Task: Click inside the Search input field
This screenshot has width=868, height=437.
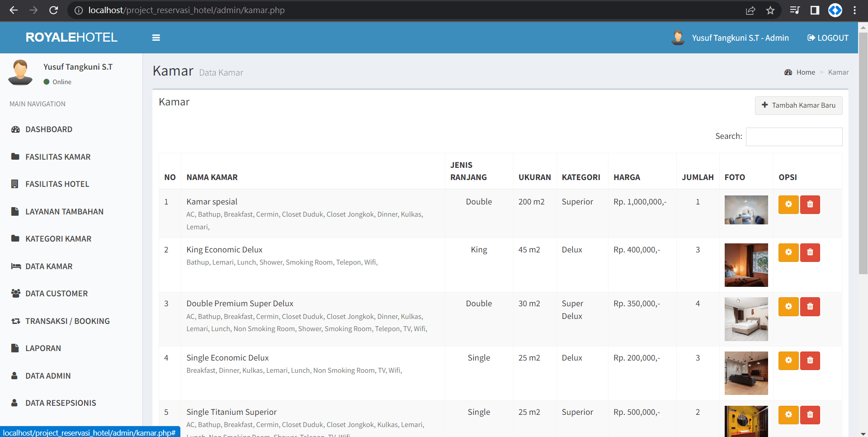Action: click(x=794, y=137)
